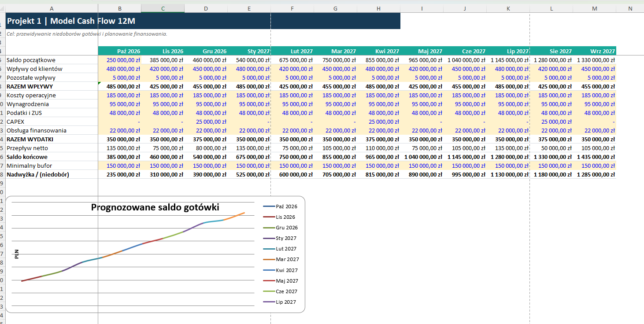
Task: Select net flow '50 000,00 zł' under Sie 2027
Action: tap(551, 148)
